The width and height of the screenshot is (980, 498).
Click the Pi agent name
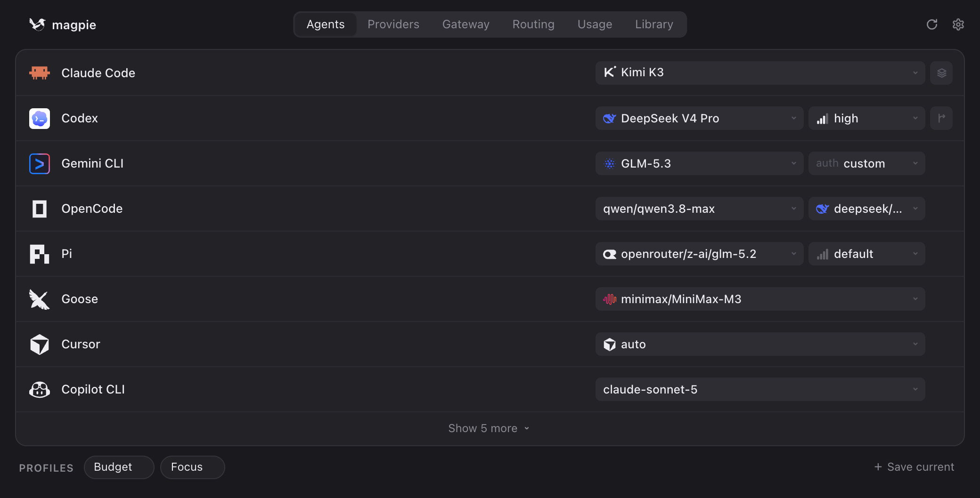67,254
